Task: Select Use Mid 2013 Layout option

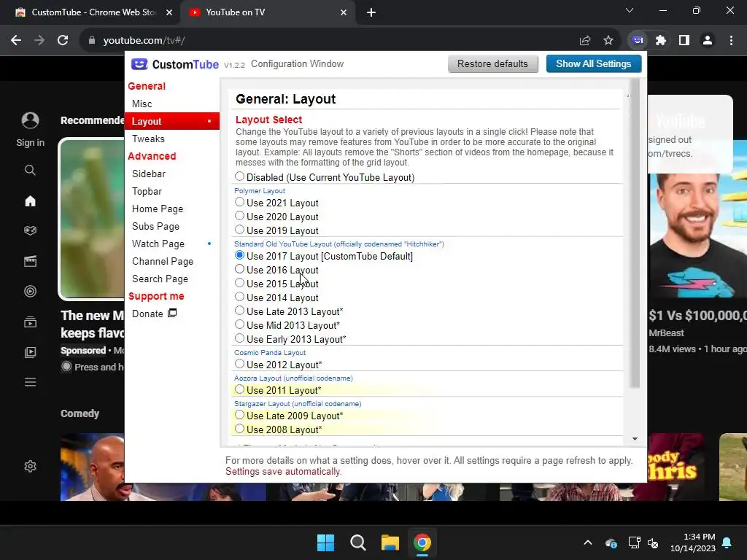Action: point(239,324)
